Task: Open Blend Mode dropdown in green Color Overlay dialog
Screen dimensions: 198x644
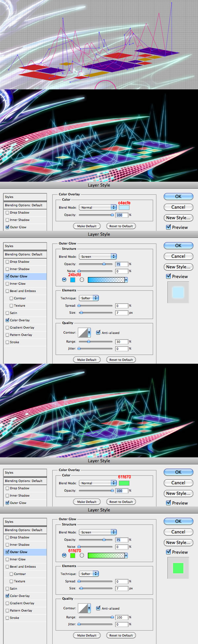Action: [98, 483]
